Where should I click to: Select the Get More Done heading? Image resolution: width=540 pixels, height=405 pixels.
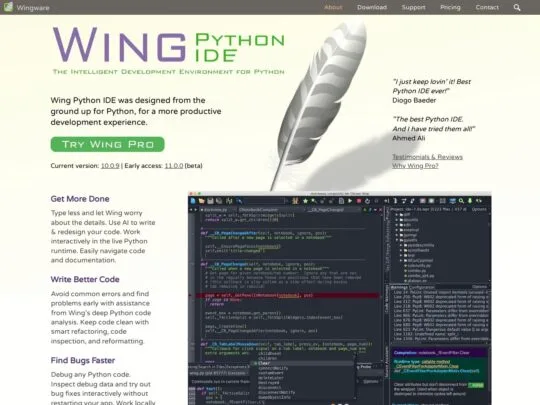click(80, 199)
